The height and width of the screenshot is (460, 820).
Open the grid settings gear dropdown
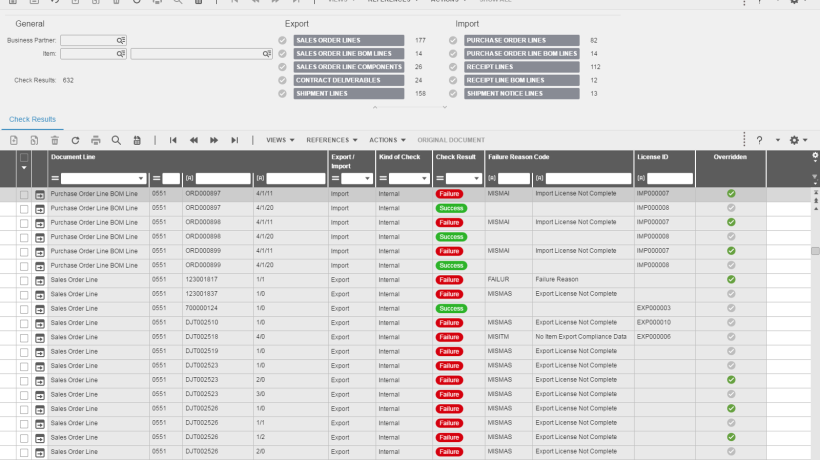[799, 140]
